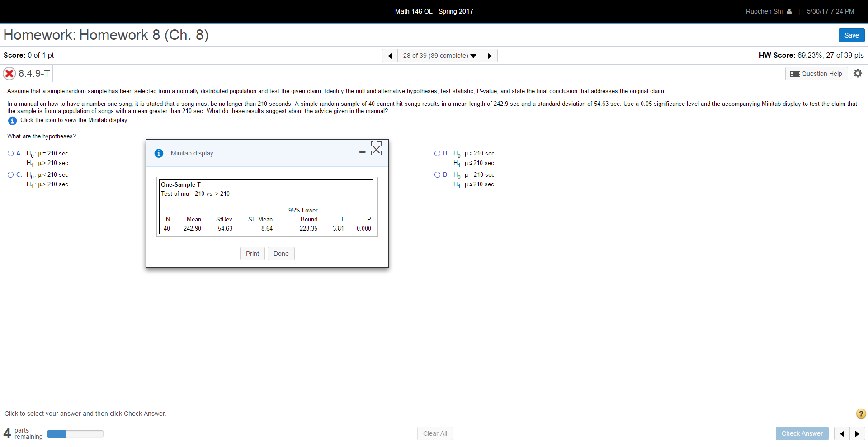Click the Save button
The width and height of the screenshot is (868, 447).
(851, 35)
